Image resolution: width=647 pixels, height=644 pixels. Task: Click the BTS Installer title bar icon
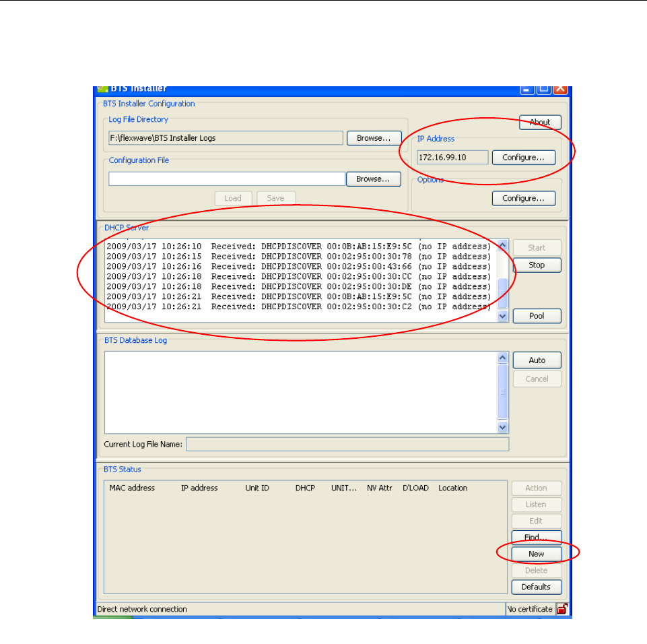pyautogui.click(x=102, y=89)
